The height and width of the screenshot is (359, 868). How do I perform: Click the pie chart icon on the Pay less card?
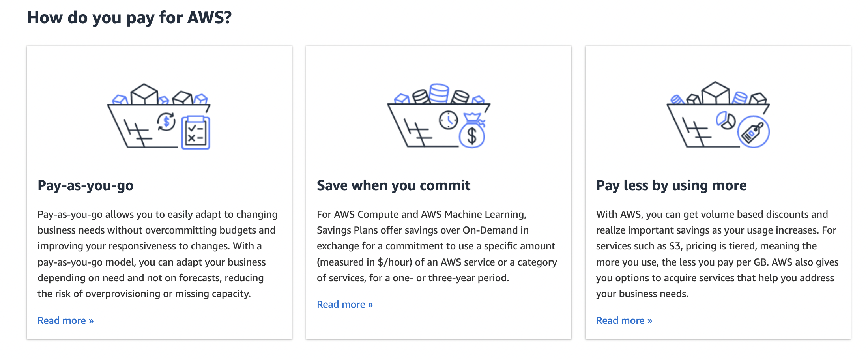click(x=726, y=121)
